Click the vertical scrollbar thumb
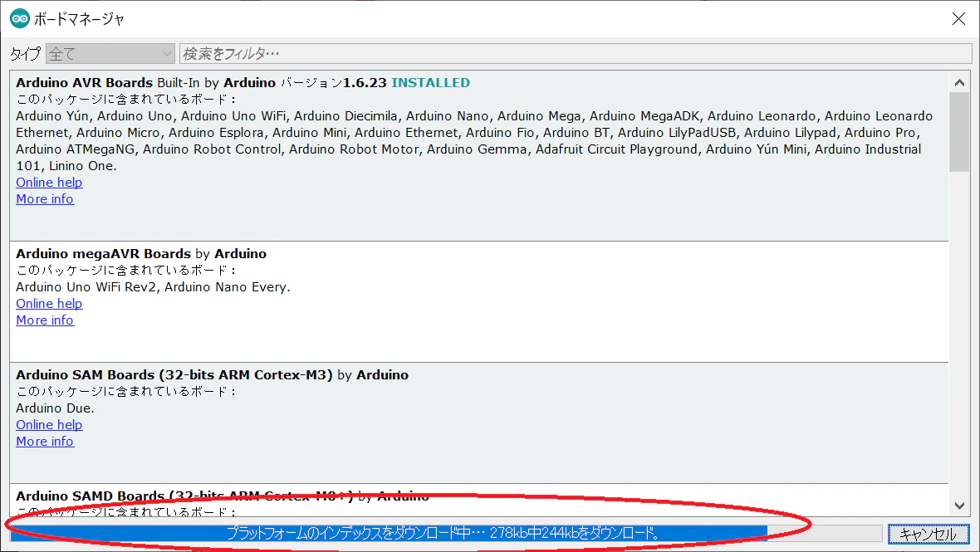Image resolution: width=980 pixels, height=552 pixels. (x=958, y=132)
